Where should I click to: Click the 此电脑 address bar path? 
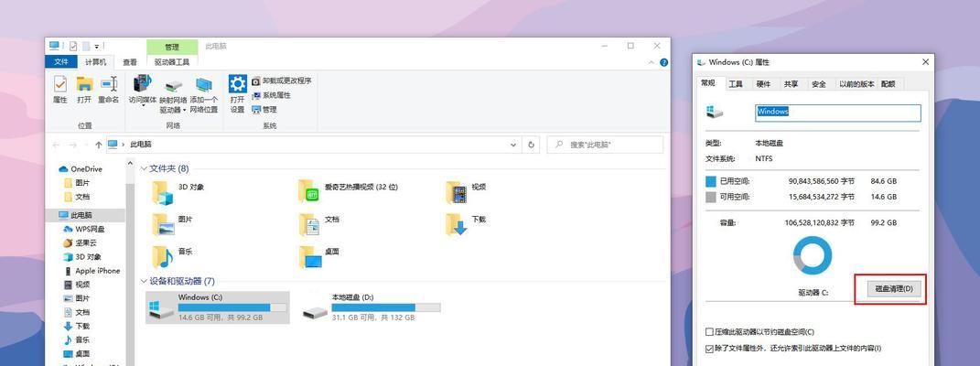click(141, 145)
